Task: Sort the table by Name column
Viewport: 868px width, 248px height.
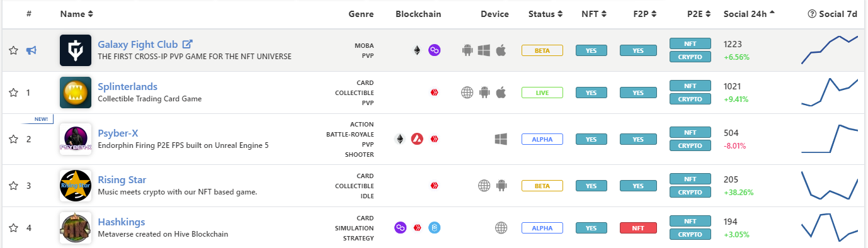Action: click(77, 14)
